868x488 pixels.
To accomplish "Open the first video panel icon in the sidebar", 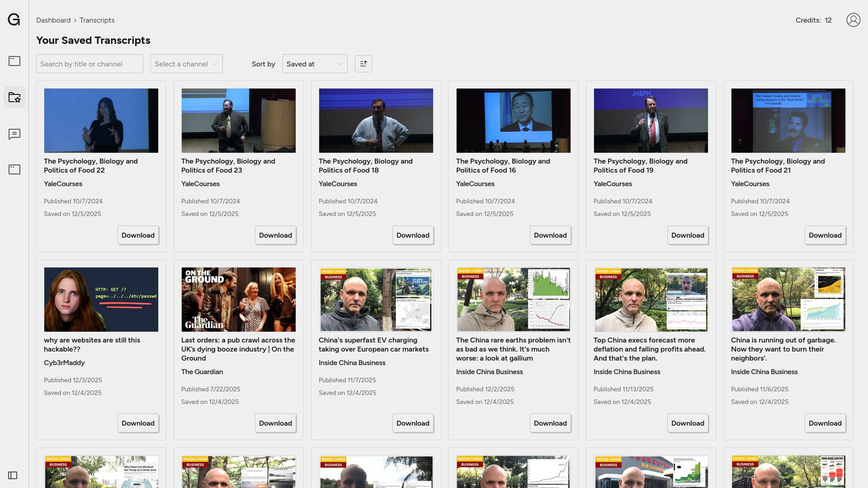I will click(x=14, y=61).
